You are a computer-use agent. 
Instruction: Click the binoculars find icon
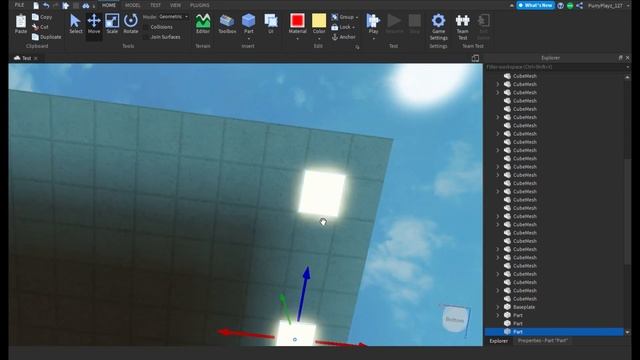click(86, 5)
